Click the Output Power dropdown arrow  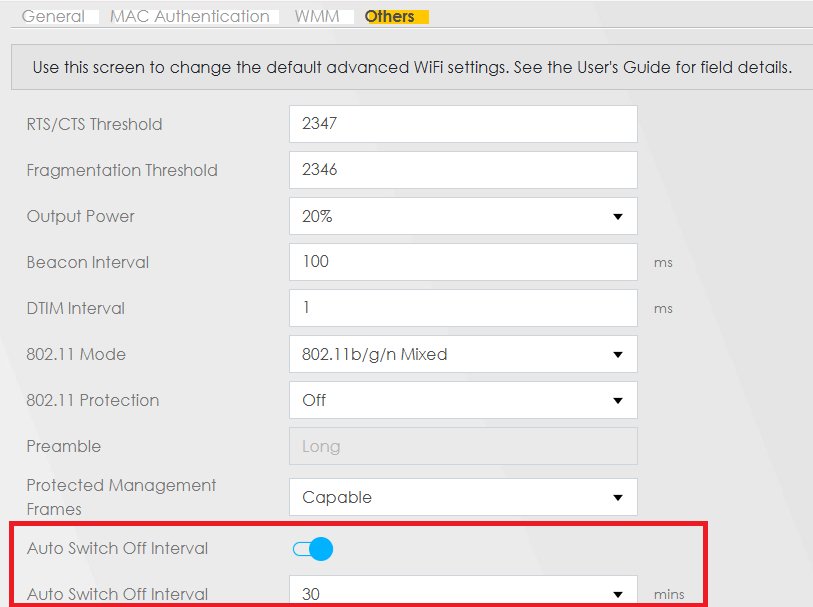(618, 216)
